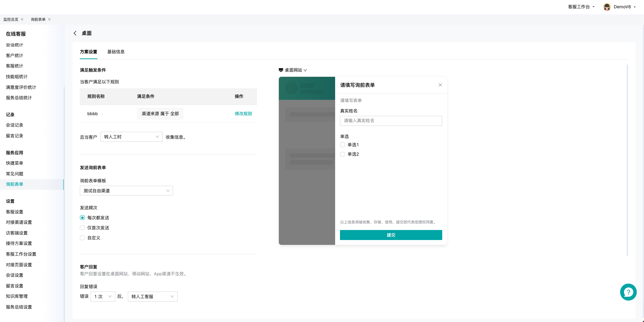Open the 转人工时 dropdown
644x322 pixels.
click(x=131, y=137)
